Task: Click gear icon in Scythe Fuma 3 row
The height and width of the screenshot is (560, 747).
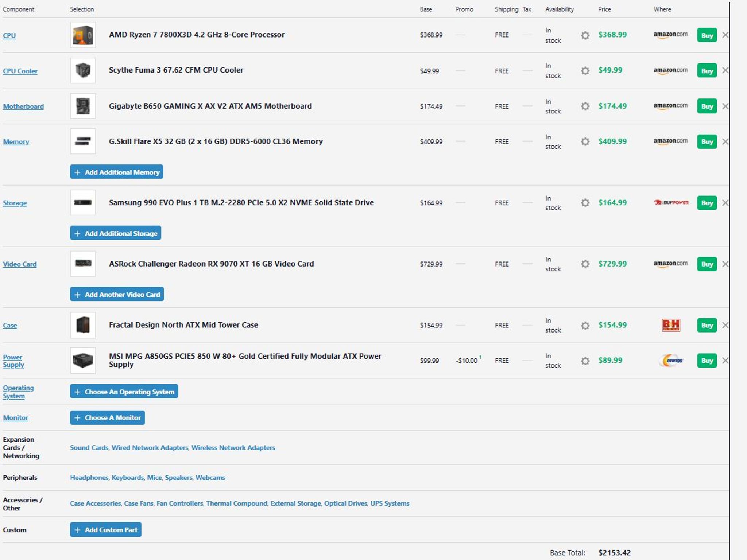Action: [585, 71]
